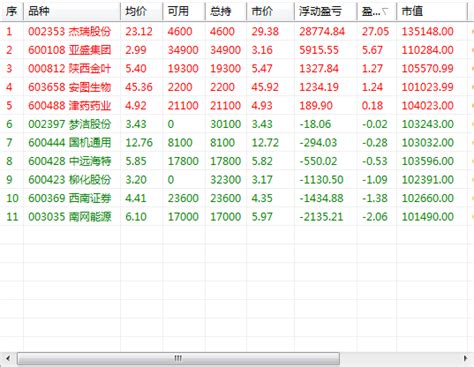The image size is (474, 367).
Task: Click floating profit value 189.90
Action: tap(316, 106)
